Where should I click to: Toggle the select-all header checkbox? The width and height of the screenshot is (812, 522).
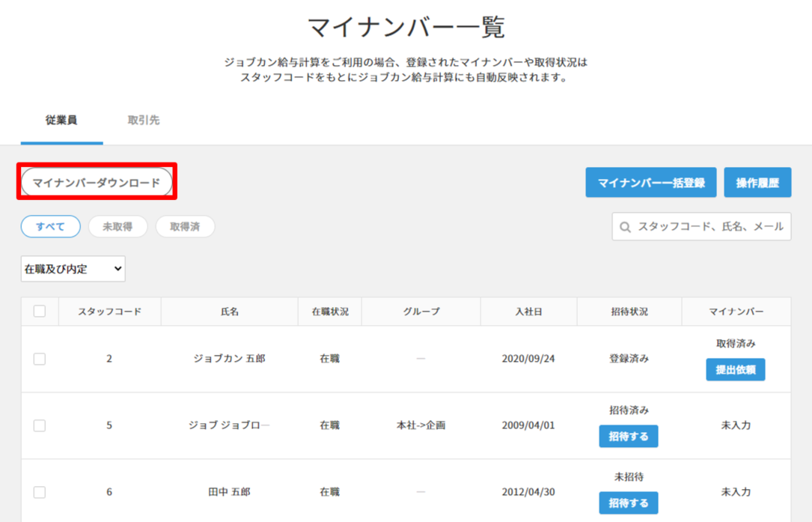pos(40,312)
